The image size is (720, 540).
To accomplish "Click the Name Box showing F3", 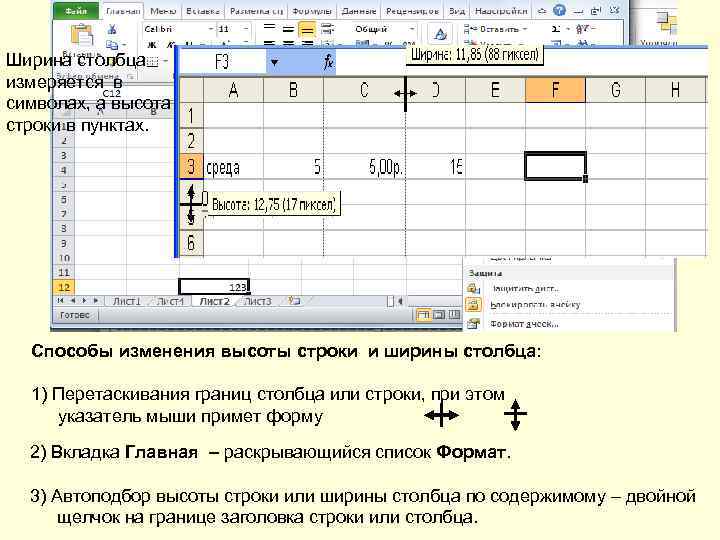I will [222, 62].
